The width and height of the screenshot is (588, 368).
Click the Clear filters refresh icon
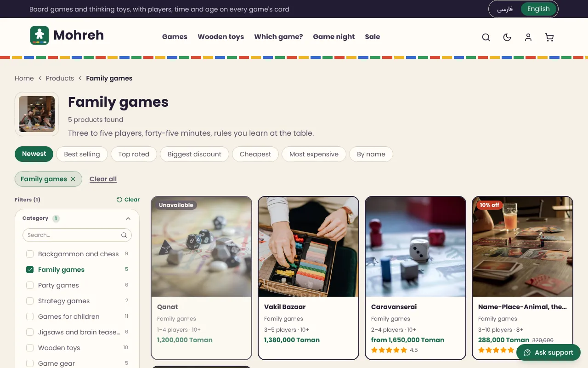[x=119, y=200]
